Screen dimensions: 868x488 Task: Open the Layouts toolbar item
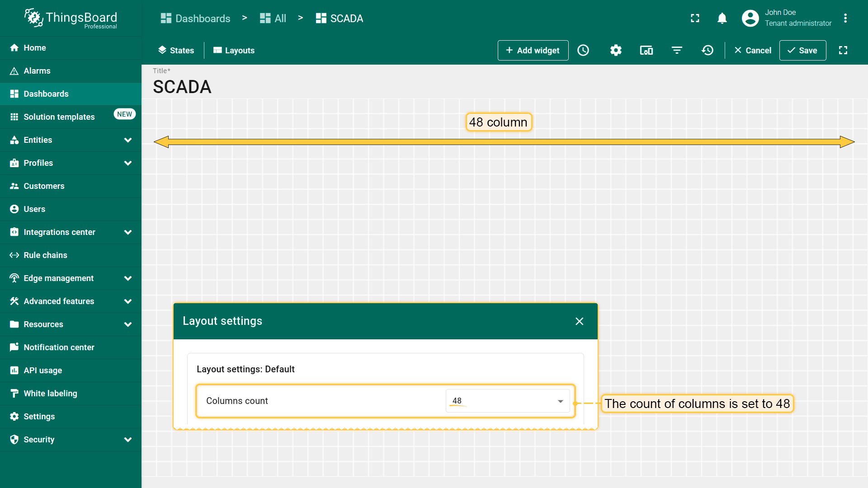point(234,50)
